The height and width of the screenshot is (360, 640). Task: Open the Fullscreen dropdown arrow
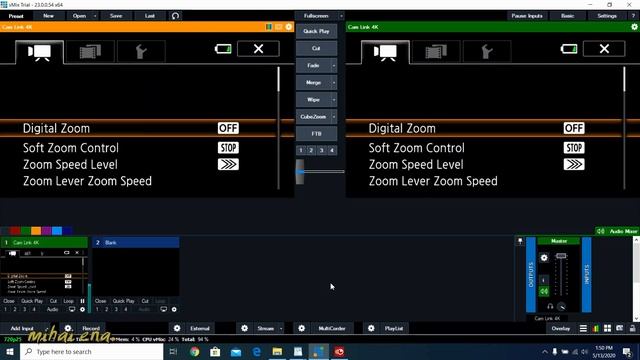click(x=341, y=16)
